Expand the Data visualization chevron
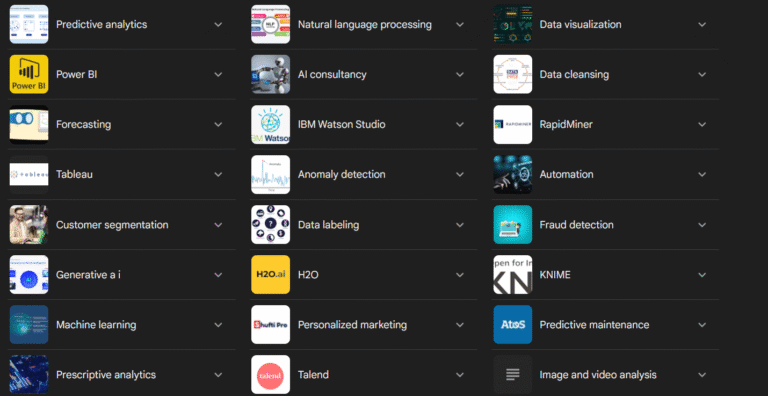Screen dimensions: 768x396 702,25
